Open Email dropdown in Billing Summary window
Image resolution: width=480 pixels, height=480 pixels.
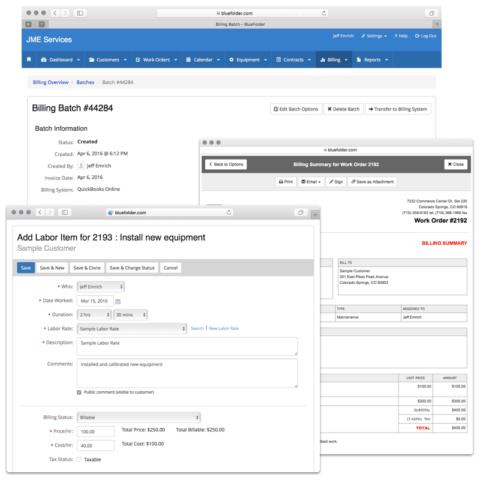click(x=311, y=182)
